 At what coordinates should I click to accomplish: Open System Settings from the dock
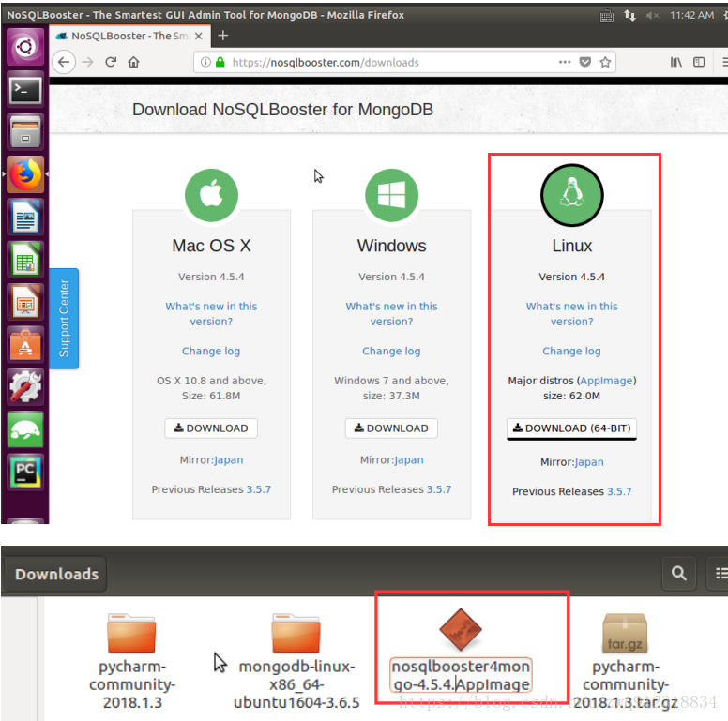[25, 386]
